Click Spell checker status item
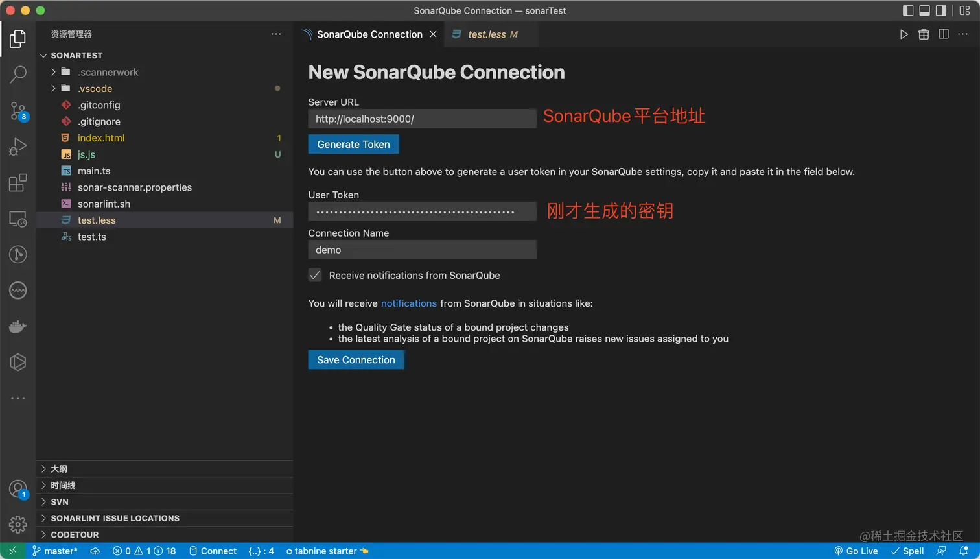Screen dimensions: 980x559 coord(907,551)
